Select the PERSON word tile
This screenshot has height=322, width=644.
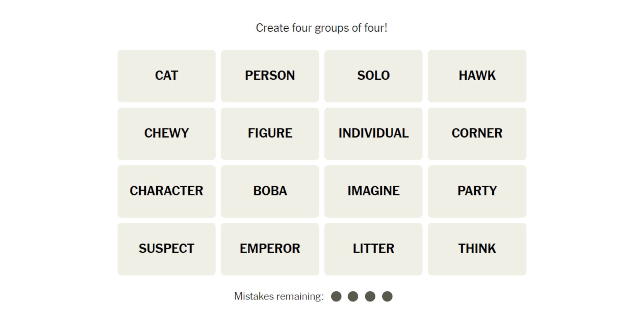(x=270, y=76)
